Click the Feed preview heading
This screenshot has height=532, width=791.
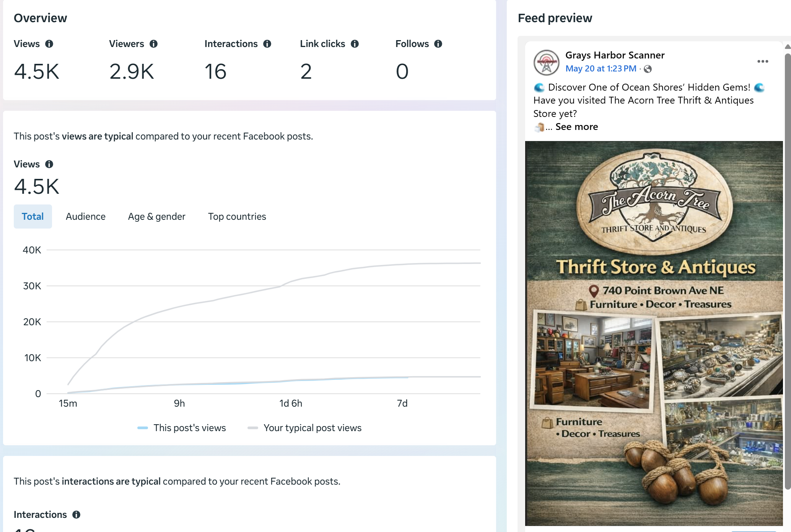[555, 18]
